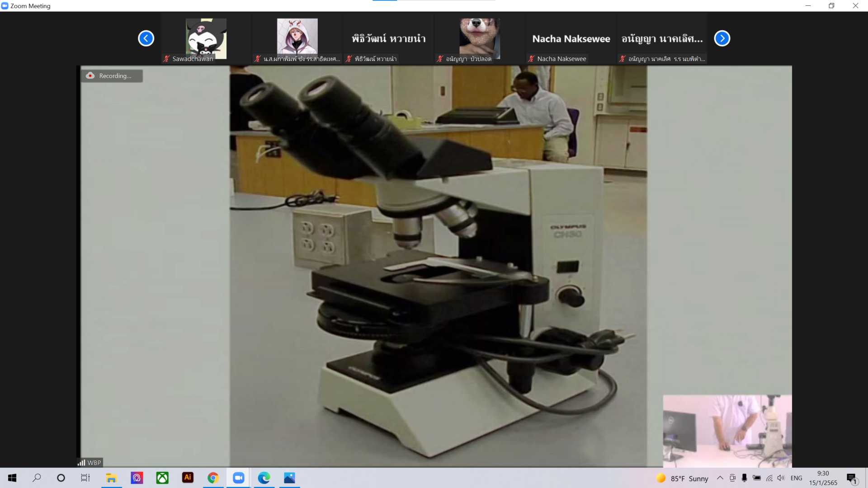This screenshot has height=488, width=868.
Task: Expand hidden system tray icons
Action: (x=720, y=478)
